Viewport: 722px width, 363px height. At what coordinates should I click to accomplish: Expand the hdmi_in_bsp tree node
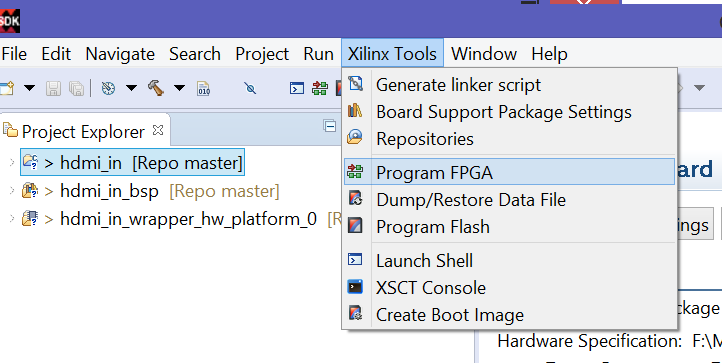coord(12,190)
